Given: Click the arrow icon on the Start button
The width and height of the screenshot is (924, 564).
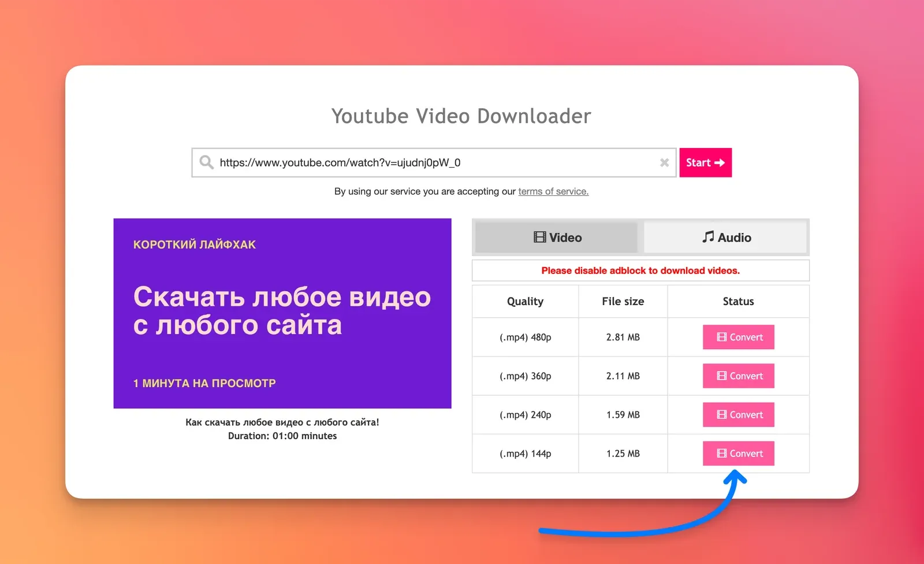Looking at the screenshot, I should (x=720, y=163).
